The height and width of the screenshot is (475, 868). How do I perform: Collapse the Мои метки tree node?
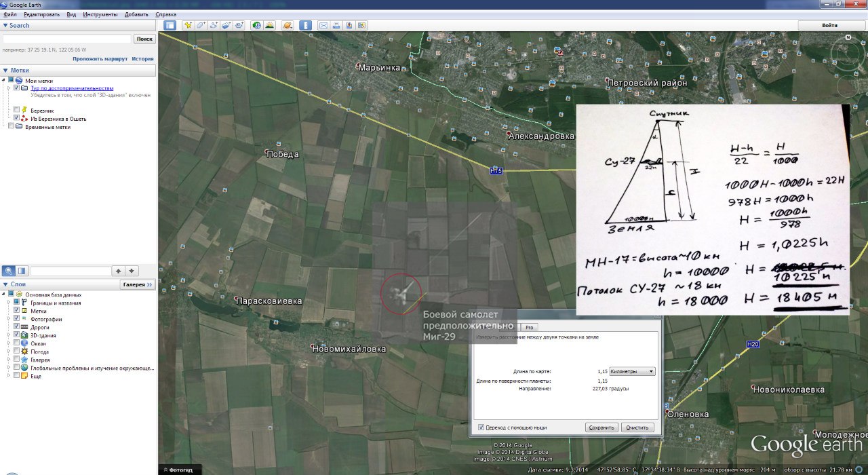point(4,80)
